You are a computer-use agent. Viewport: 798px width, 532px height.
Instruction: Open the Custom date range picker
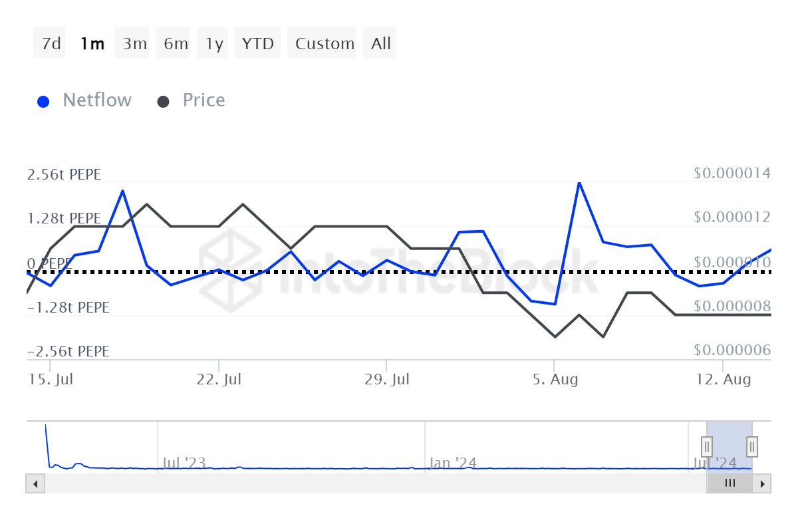(325, 44)
